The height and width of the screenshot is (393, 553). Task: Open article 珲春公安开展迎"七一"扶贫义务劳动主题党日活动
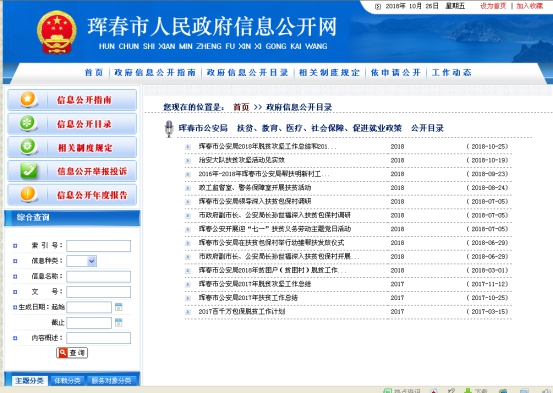click(275, 229)
